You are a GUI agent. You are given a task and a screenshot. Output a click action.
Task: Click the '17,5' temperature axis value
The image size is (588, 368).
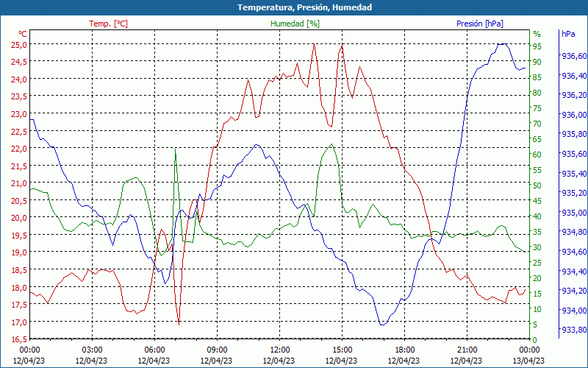click(18, 305)
